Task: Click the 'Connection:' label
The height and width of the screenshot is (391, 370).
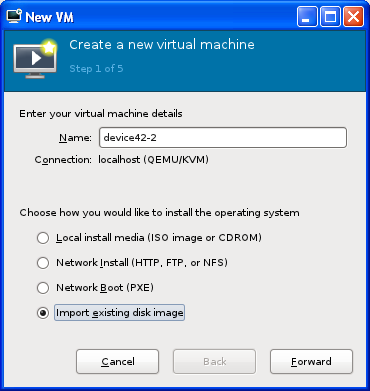Action: click(x=63, y=160)
